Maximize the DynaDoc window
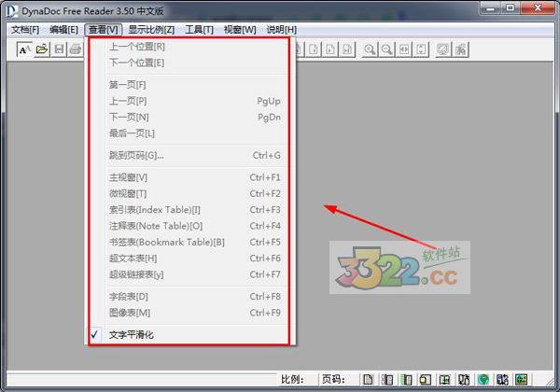560x392 pixels. [x=511, y=8]
